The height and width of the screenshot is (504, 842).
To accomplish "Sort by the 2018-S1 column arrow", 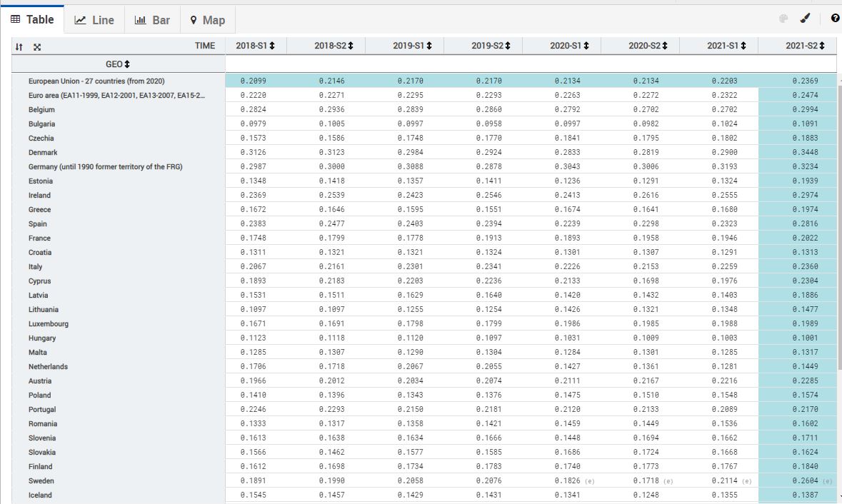I will point(273,46).
